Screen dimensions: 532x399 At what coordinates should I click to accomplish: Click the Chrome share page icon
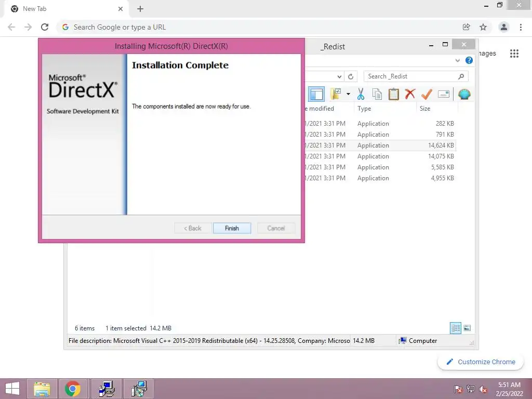467,27
